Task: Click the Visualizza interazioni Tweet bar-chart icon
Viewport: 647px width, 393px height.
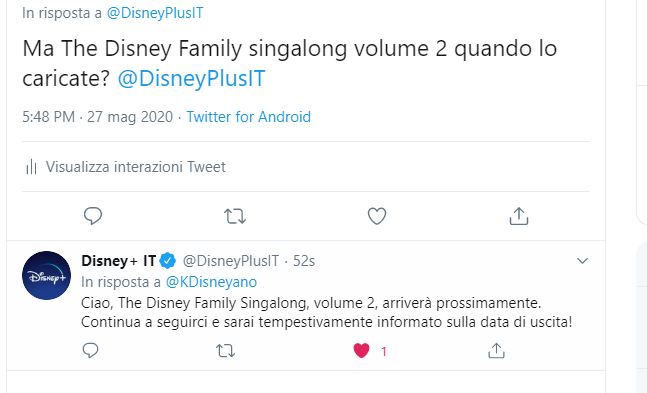Action: point(31,167)
